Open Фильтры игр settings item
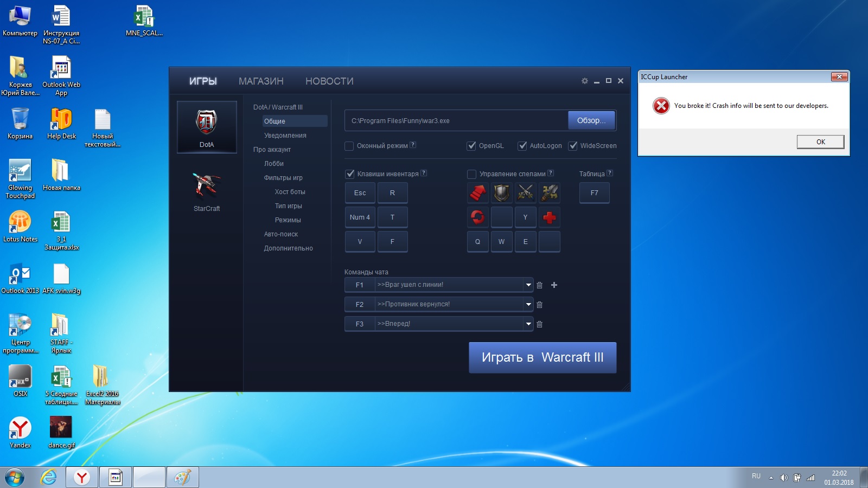This screenshot has width=868, height=488. point(283,178)
